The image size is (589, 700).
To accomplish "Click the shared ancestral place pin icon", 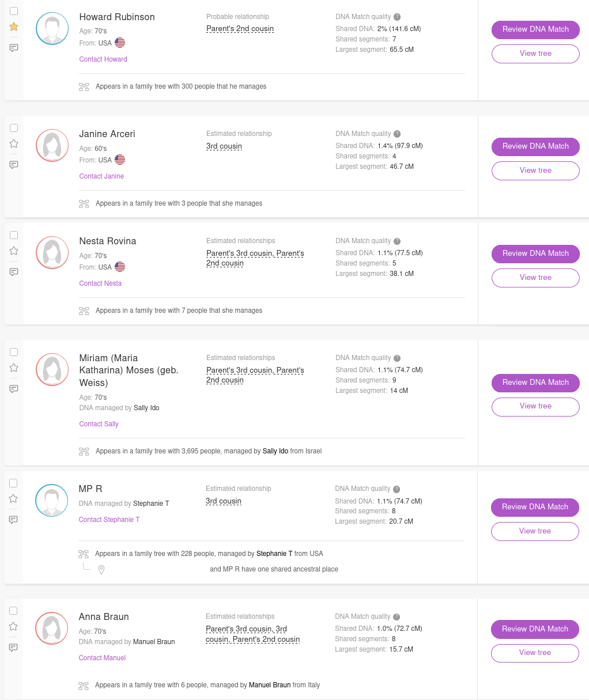I will (x=101, y=569).
